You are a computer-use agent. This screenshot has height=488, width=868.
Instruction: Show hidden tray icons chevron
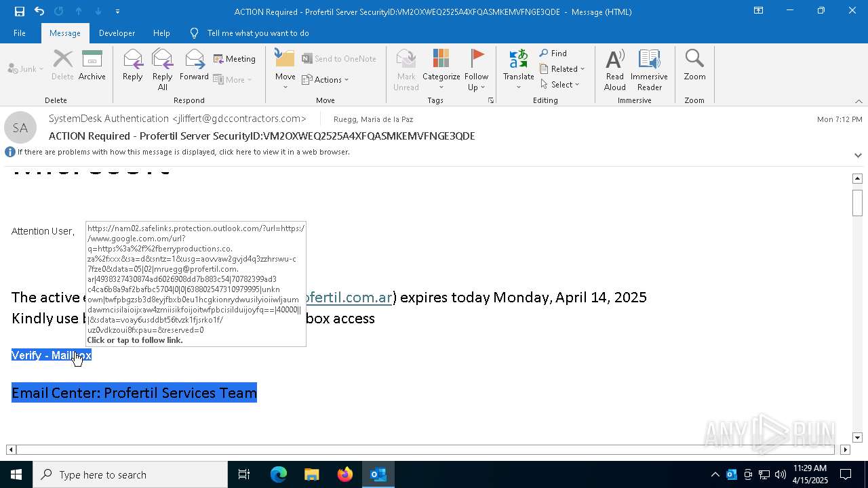coord(715,474)
